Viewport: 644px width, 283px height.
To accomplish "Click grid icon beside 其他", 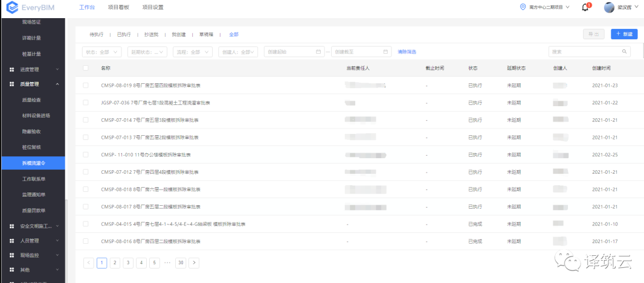I will click(x=12, y=270).
